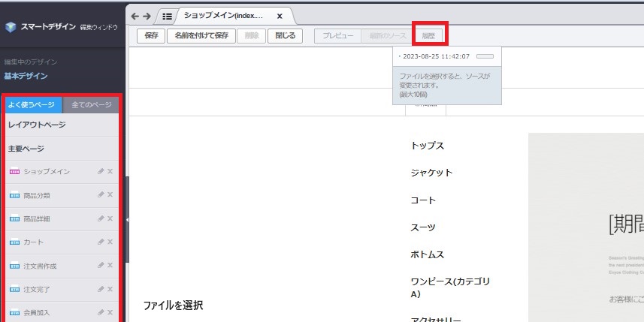Image resolution: width=644 pixels, height=322 pixels.
Task: Edit 商品詳細 with the pencil icon
Action: coord(101,218)
